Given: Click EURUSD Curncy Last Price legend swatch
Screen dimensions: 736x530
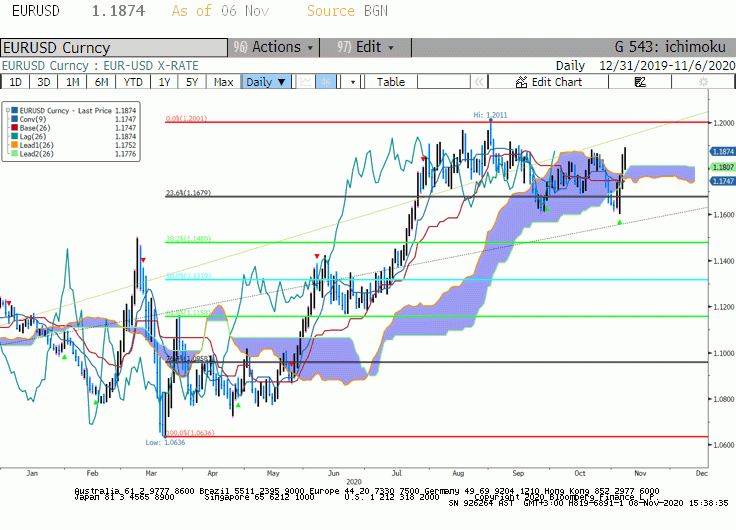Looking at the screenshot, I should coord(15,110).
